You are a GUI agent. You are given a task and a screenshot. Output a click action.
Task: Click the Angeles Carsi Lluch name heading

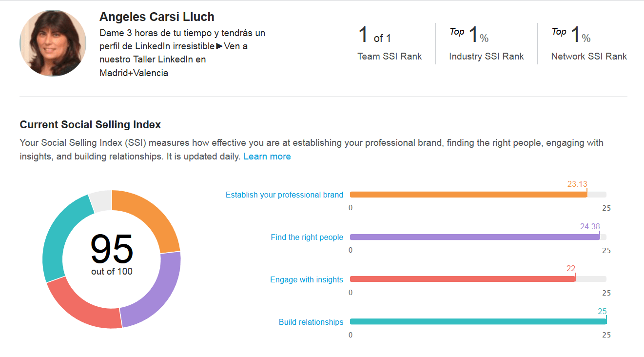point(156,17)
